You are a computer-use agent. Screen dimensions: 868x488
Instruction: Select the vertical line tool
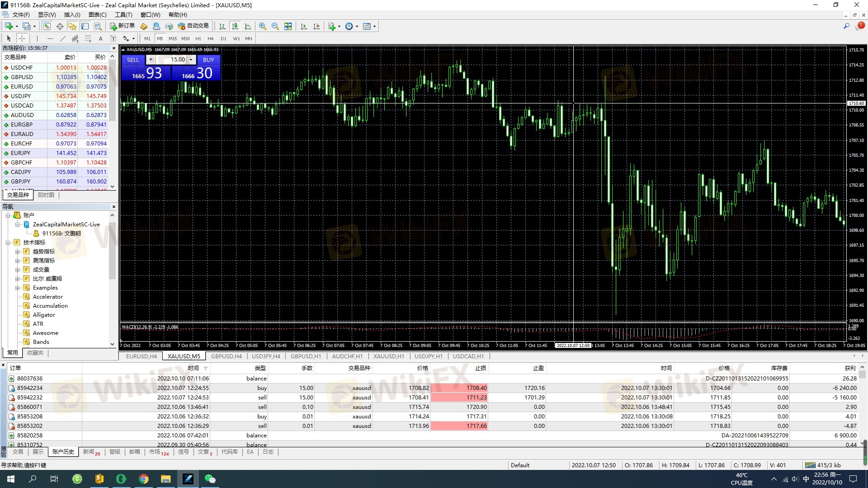tap(37, 38)
